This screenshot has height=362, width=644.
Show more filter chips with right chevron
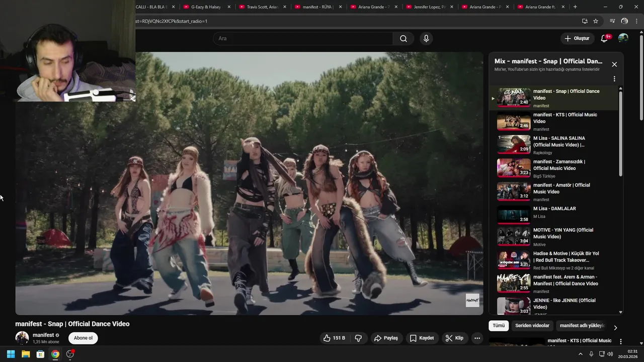click(x=615, y=327)
